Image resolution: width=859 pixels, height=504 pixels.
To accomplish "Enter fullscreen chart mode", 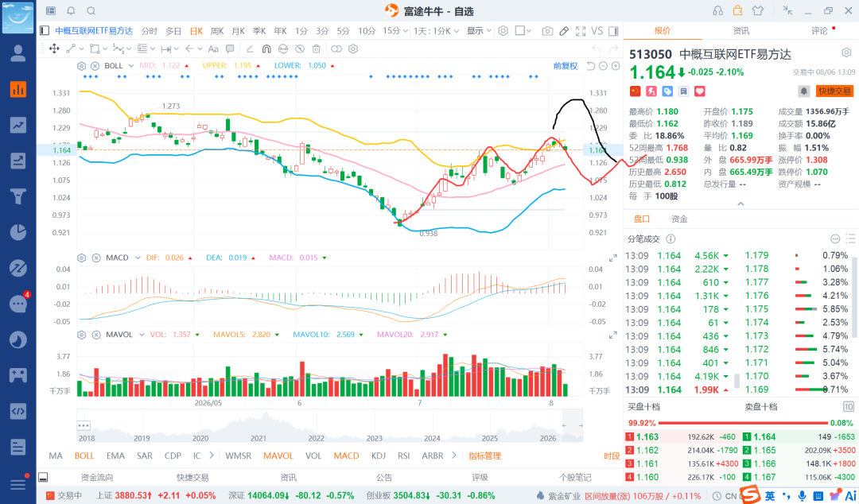I will (x=581, y=31).
